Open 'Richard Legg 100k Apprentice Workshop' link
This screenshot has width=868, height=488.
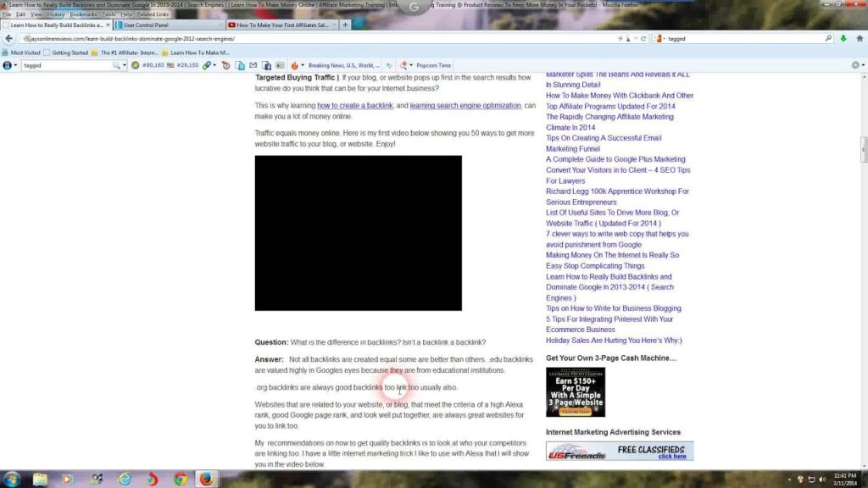point(617,197)
